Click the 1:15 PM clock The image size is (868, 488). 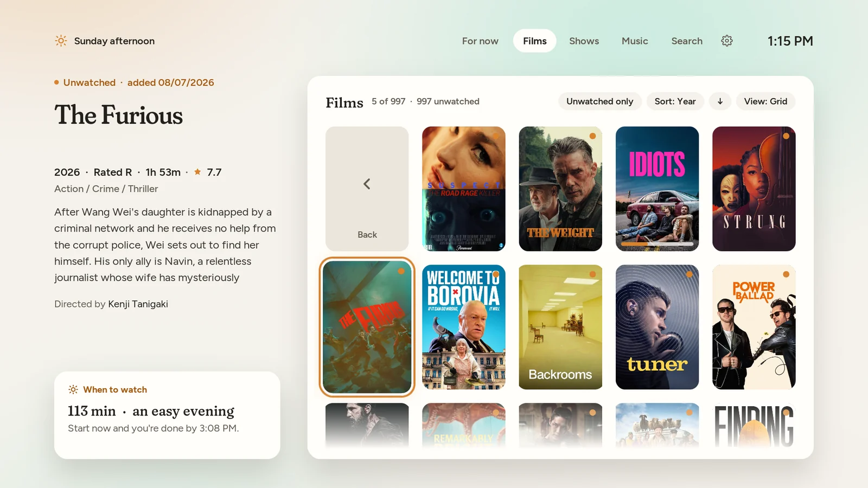point(790,41)
